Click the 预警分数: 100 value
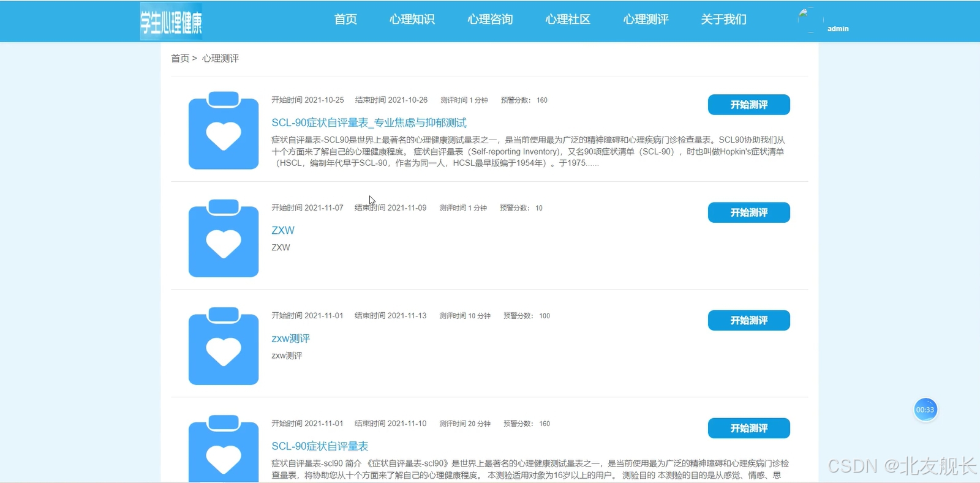Screen dimensions: 980x483 [527, 316]
